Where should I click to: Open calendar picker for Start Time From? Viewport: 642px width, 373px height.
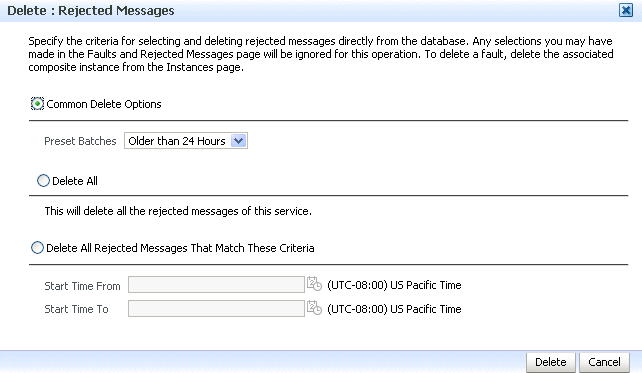tap(314, 284)
